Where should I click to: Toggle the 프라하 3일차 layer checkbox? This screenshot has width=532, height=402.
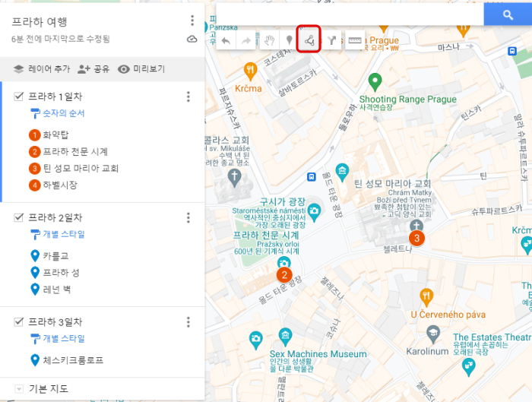[x=19, y=321]
